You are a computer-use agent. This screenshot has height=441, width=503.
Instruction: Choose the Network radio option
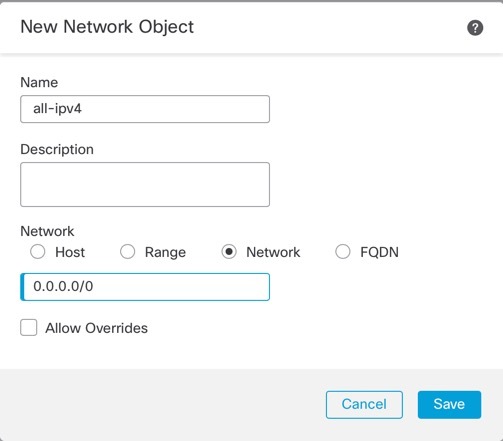(229, 252)
